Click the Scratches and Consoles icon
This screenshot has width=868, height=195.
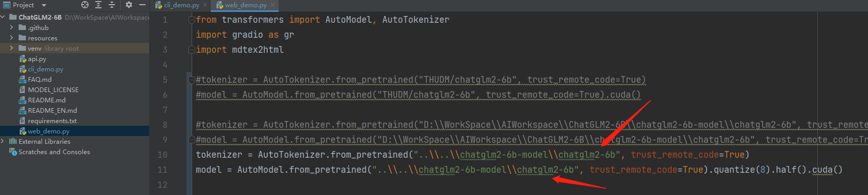(13, 152)
